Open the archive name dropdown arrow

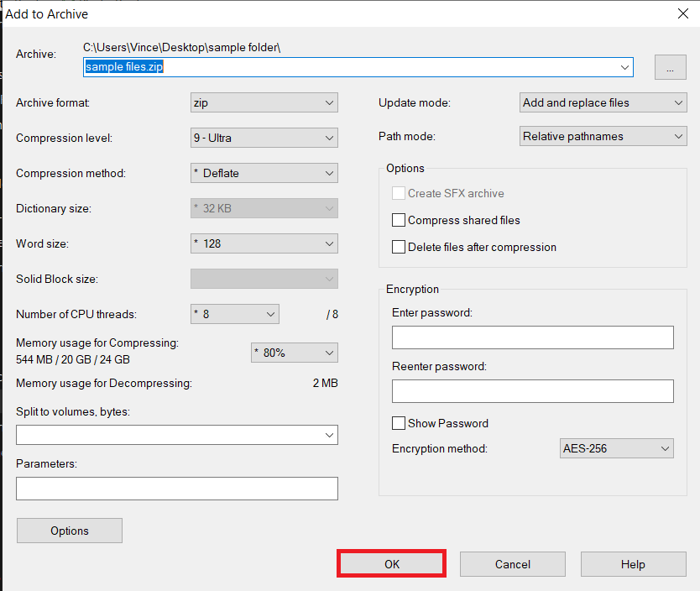(x=624, y=66)
